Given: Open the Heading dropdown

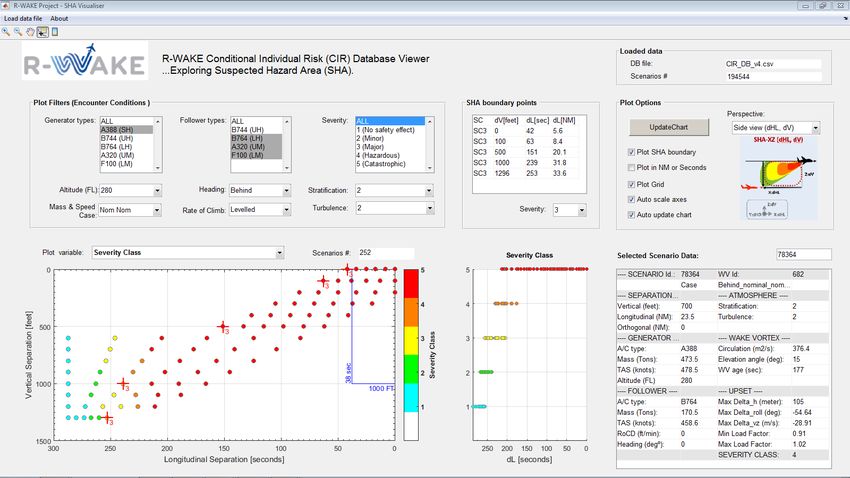Looking at the screenshot, I should point(260,190).
